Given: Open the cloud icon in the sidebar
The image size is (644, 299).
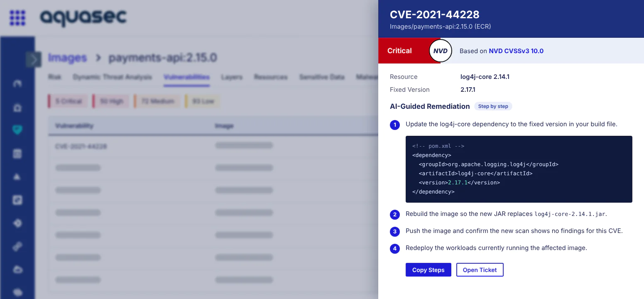Looking at the screenshot, I should coord(17,270).
